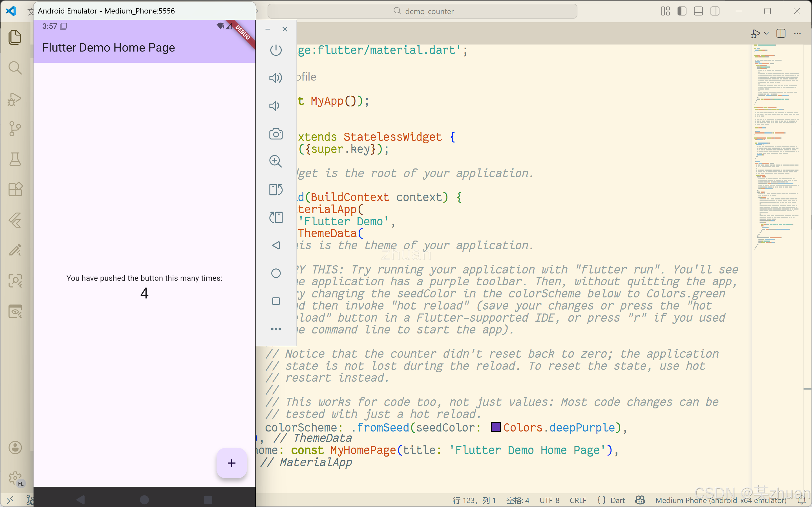Toggle the secondary side bar layout
Screen dimensions: 812x507
pyautogui.click(x=715, y=11)
